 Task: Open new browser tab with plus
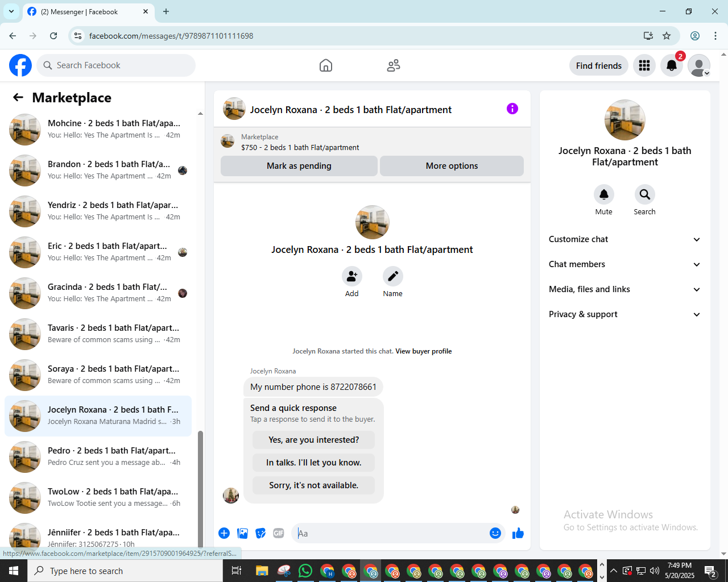pyautogui.click(x=166, y=11)
